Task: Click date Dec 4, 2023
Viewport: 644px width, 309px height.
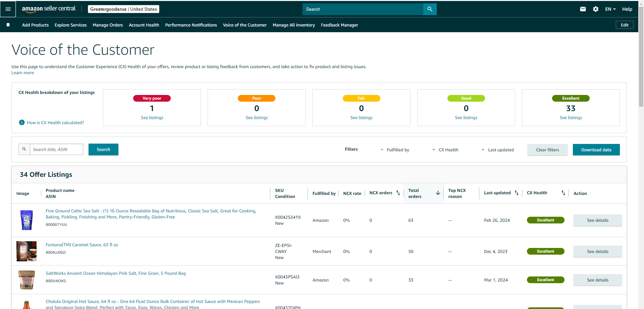Action: pos(496,251)
